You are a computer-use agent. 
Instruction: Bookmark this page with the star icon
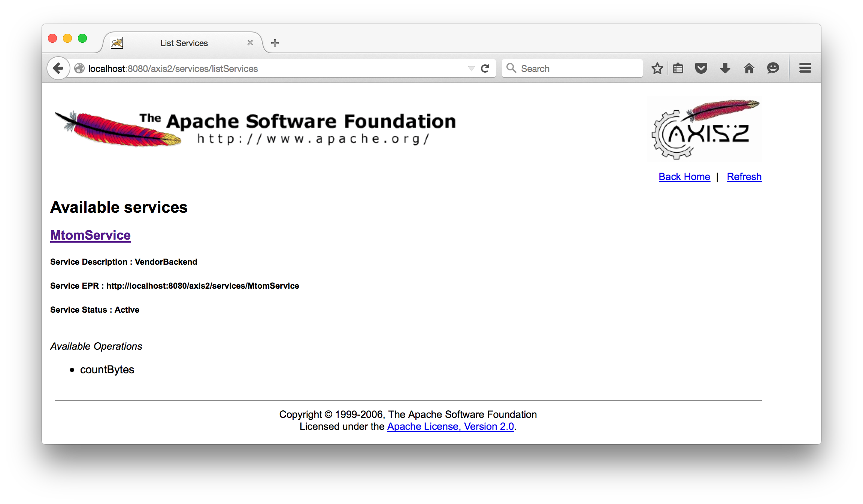[657, 69]
